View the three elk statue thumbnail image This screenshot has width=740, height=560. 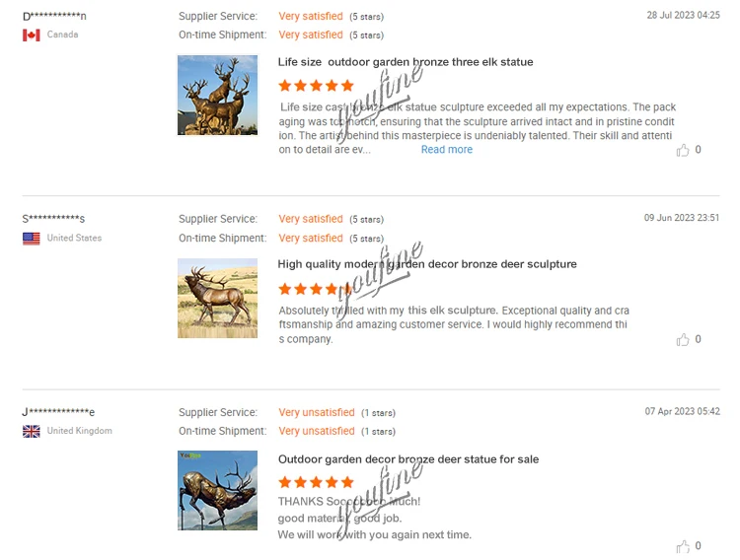pos(218,95)
